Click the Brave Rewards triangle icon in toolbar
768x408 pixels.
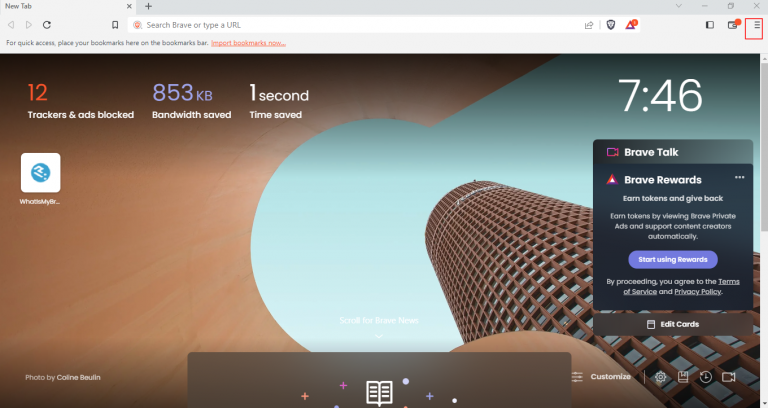(632, 24)
